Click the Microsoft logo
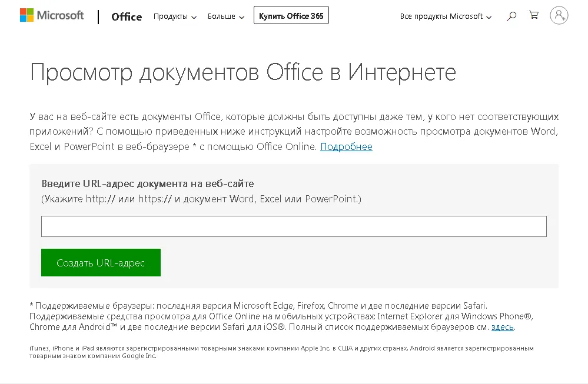588x384 pixels. click(x=52, y=15)
